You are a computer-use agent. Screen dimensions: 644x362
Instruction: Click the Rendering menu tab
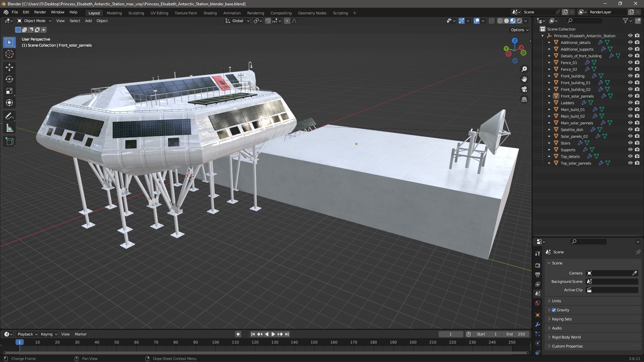(255, 13)
